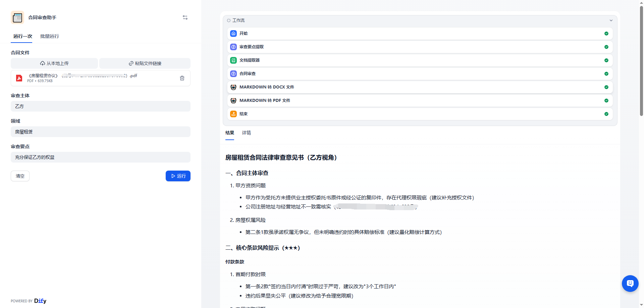Click the heading 一、合同主体审查
Viewport: 644px width, 308px height.
tap(247, 173)
